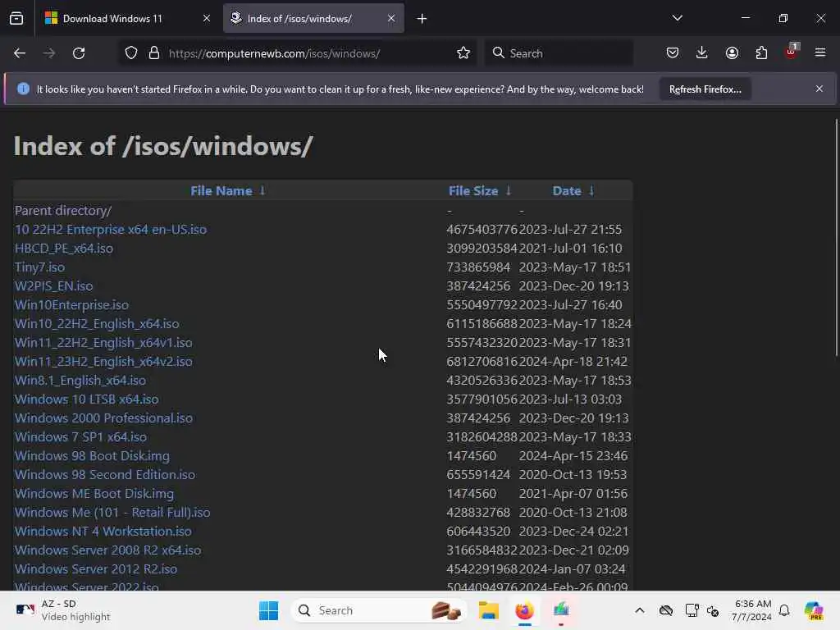Open a new tab with the plus button
840x630 pixels.
click(x=422, y=19)
